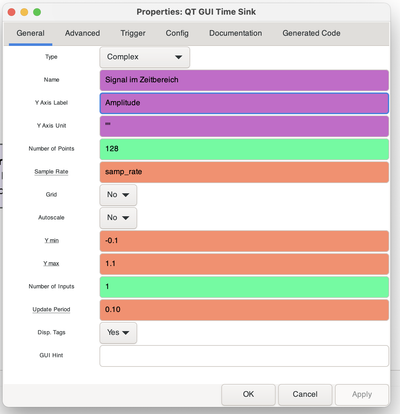Viewport: 400px width, 414px height.
Task: Select the Number of Points field
Action: tap(244, 149)
